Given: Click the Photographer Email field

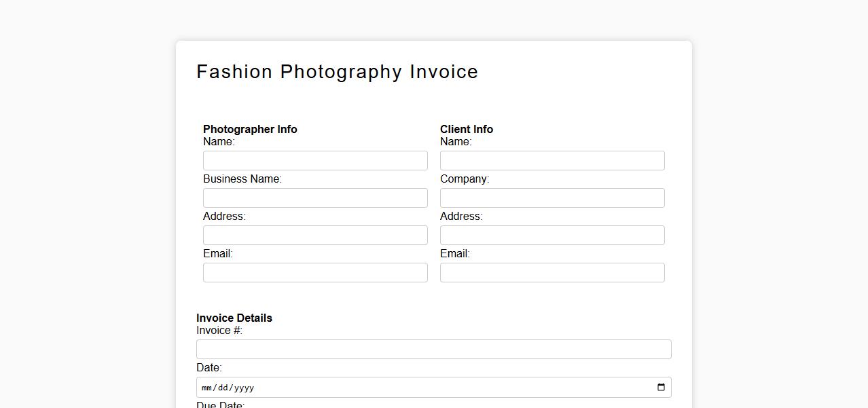Looking at the screenshot, I should click(x=315, y=273).
